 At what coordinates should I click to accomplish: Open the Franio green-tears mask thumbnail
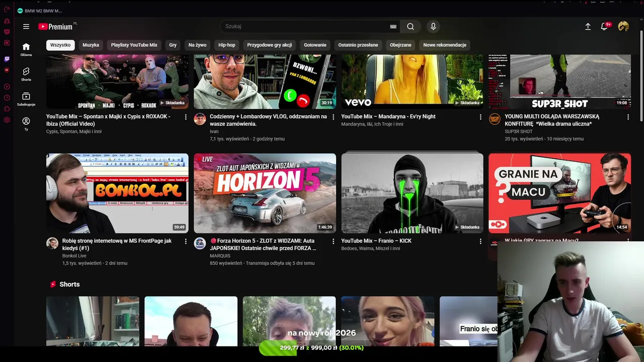click(x=412, y=193)
